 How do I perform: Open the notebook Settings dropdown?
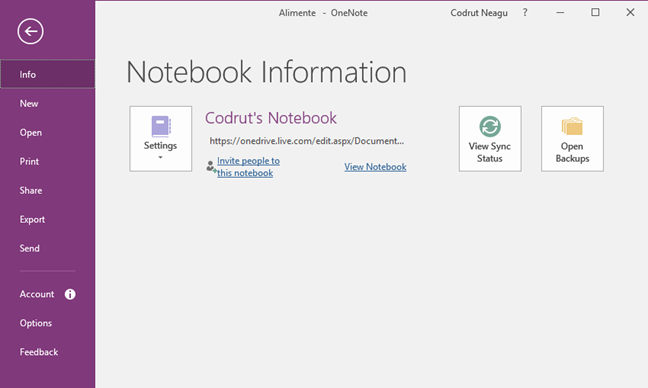tap(160, 138)
